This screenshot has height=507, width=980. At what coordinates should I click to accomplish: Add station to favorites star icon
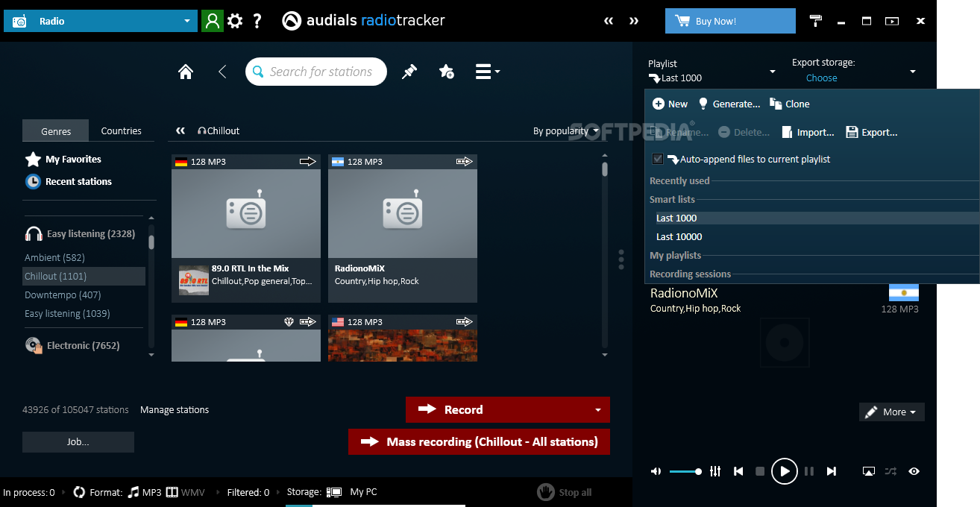coord(447,72)
